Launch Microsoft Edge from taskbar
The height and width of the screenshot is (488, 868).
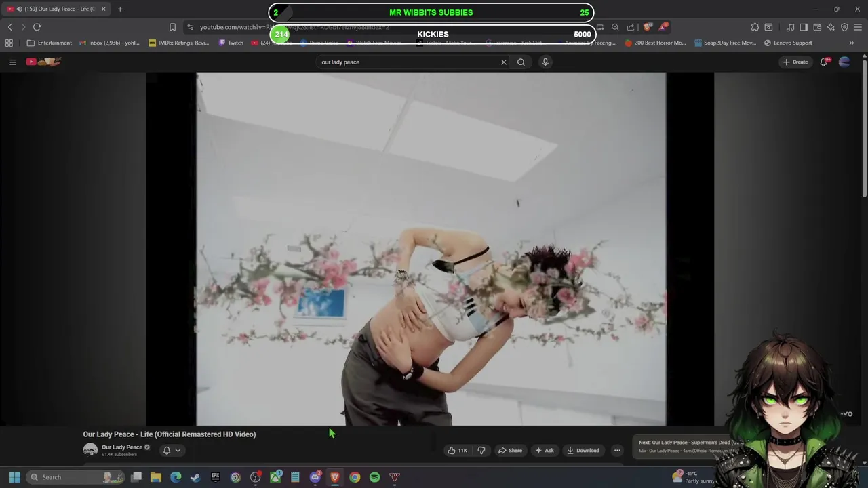(x=176, y=477)
